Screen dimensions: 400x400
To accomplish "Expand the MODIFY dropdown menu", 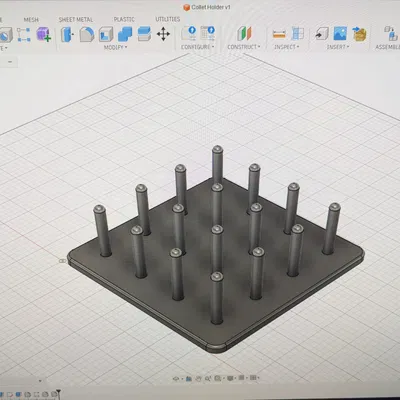I will pyautogui.click(x=115, y=47).
